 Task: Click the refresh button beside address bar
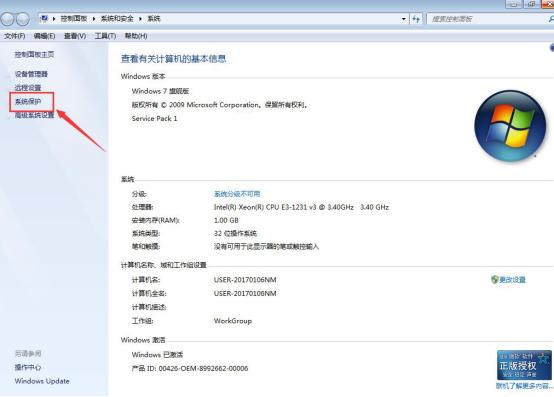point(416,19)
